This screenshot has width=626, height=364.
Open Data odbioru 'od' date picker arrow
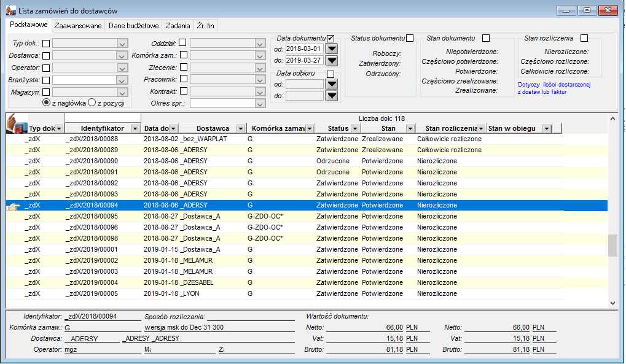click(332, 84)
